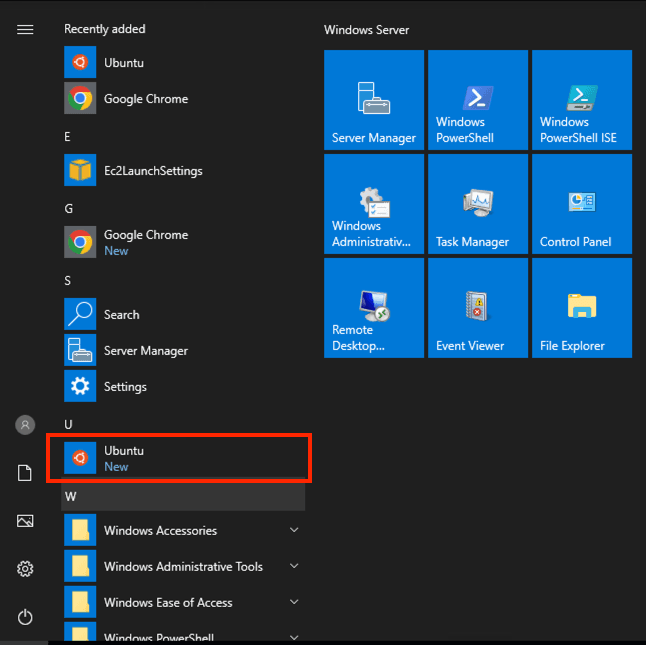Open the Control Panel tile
Viewport: 646px width, 645px height.
(x=582, y=204)
